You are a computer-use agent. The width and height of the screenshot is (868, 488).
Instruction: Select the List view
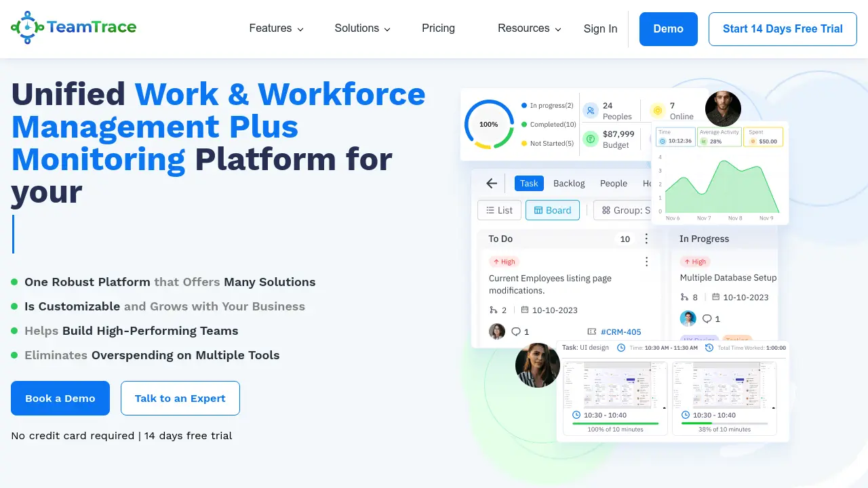point(499,210)
